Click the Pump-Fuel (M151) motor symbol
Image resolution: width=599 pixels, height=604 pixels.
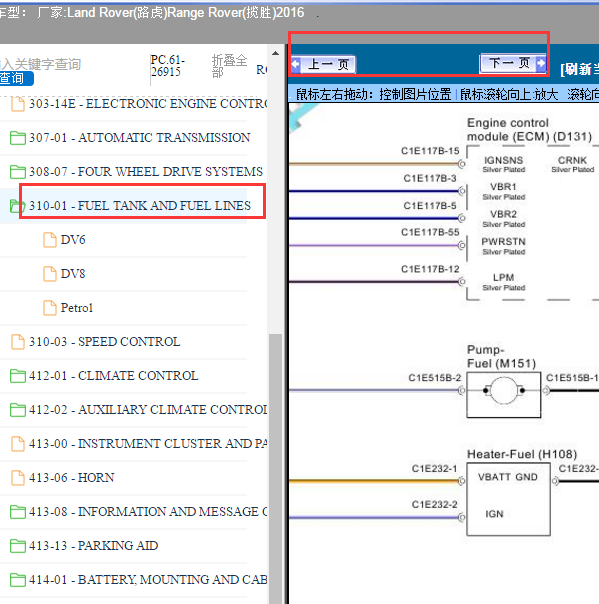pyautogui.click(x=503, y=390)
